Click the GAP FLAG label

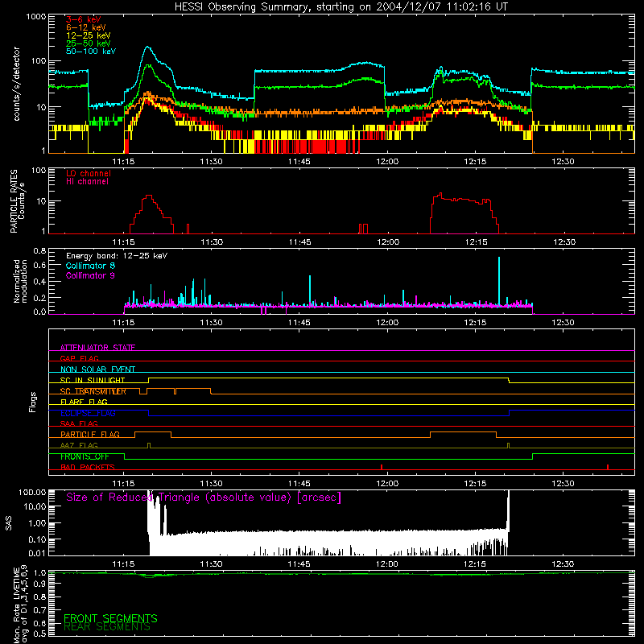pos(79,358)
